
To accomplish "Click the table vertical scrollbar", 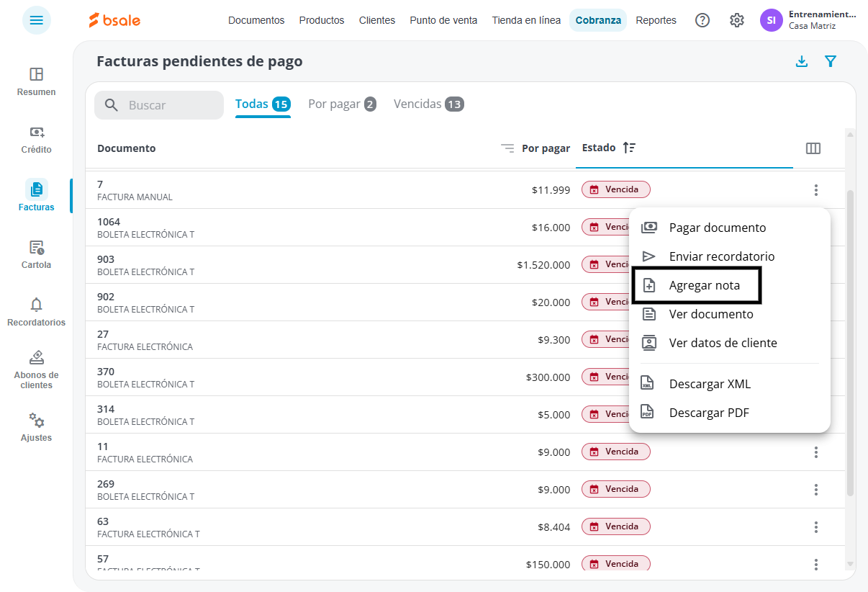I will 850,344.
